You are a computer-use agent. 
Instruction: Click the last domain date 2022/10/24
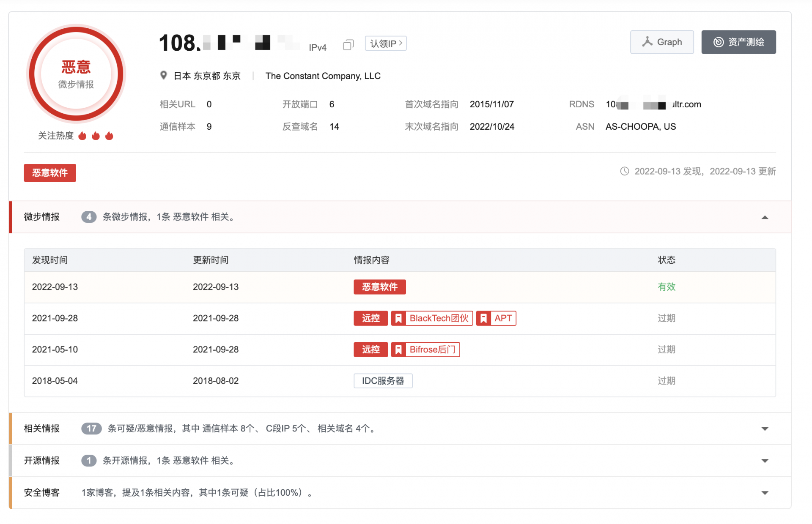[x=492, y=127]
